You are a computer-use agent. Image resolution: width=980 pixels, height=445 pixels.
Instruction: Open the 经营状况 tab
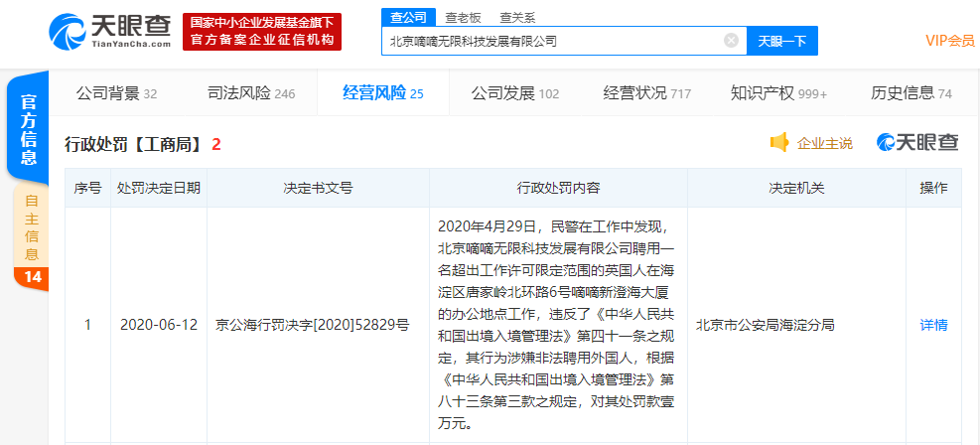pyautogui.click(x=646, y=93)
